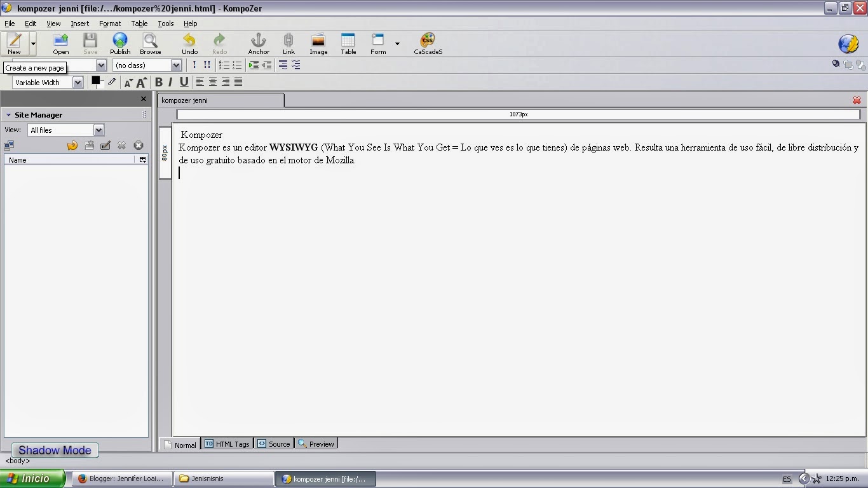The width and height of the screenshot is (868, 488).
Task: Switch to Preview view tab
Action: click(316, 444)
